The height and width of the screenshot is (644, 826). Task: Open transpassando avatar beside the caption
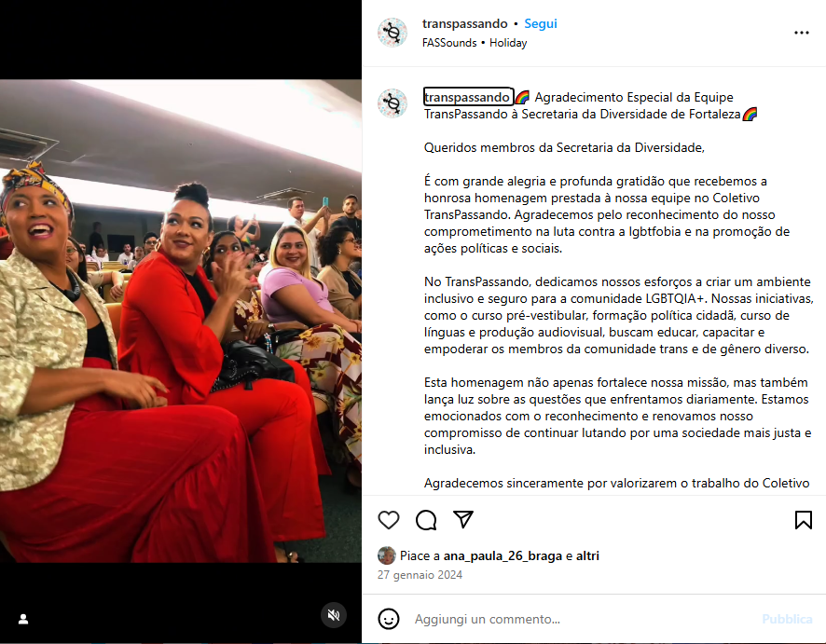pyautogui.click(x=392, y=103)
